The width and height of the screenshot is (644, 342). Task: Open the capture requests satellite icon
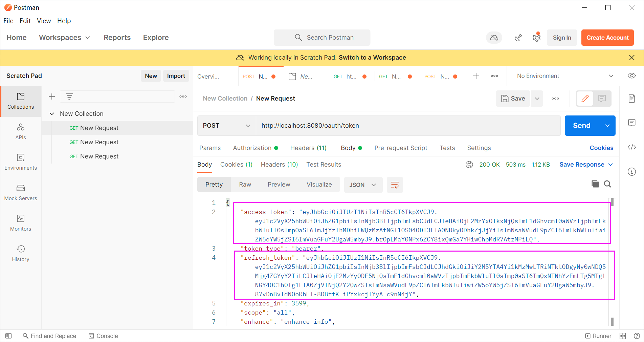(518, 38)
